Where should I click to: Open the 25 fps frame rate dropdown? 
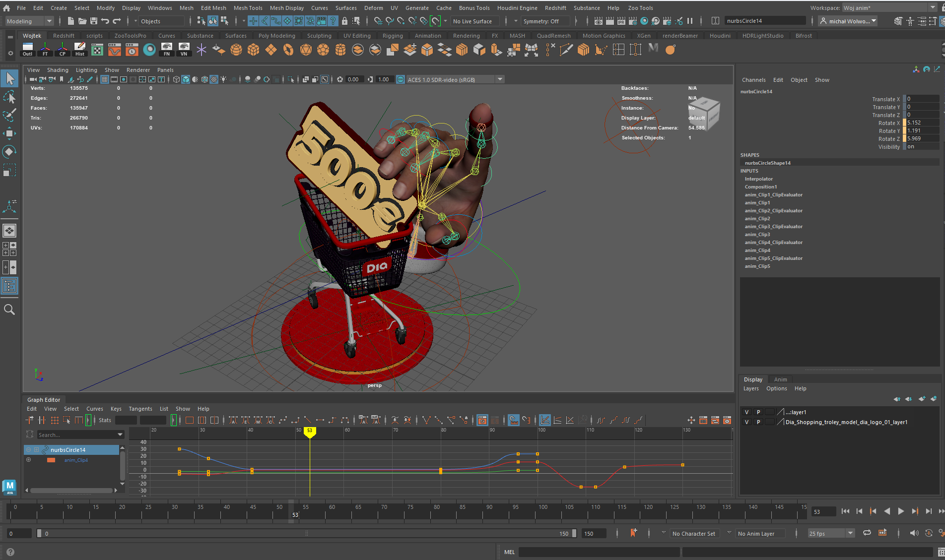click(831, 533)
